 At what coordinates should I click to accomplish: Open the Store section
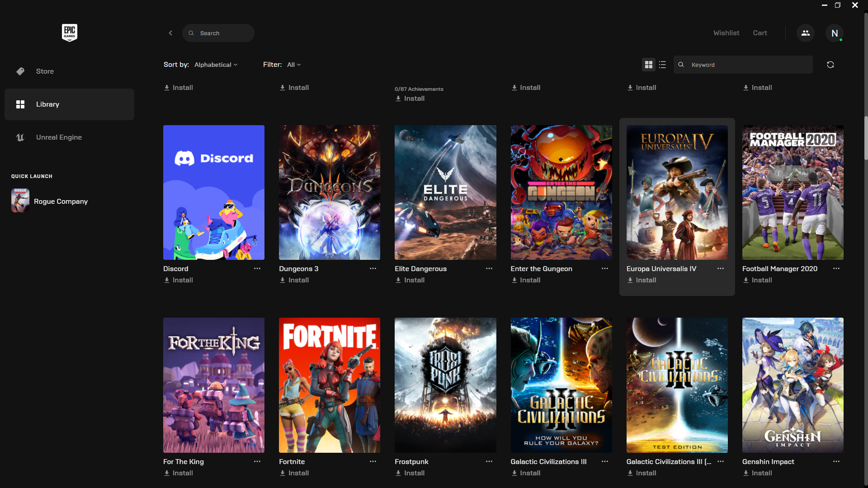pyautogui.click(x=45, y=71)
